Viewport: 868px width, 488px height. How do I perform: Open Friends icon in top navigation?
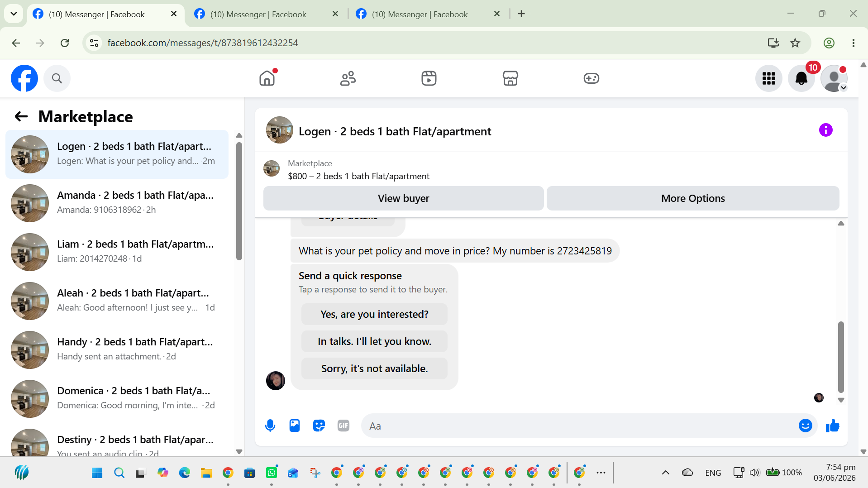[x=348, y=78]
